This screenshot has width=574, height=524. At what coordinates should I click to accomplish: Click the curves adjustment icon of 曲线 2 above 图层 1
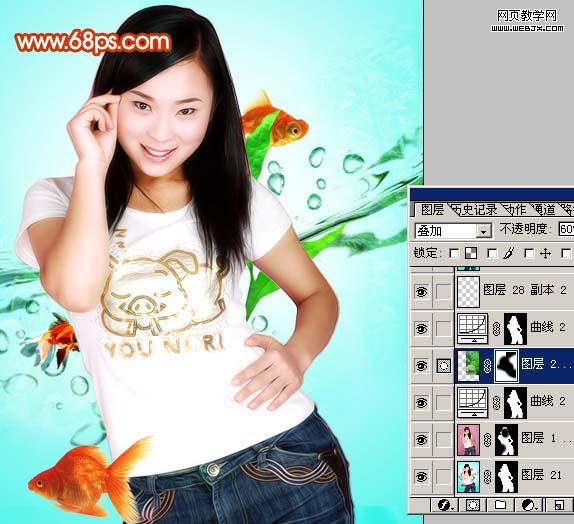473,402
